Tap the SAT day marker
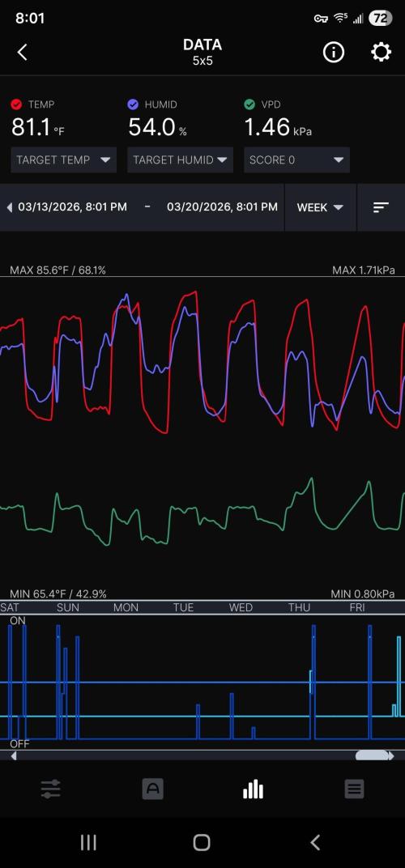The height and width of the screenshot is (868, 405). coord(10,607)
